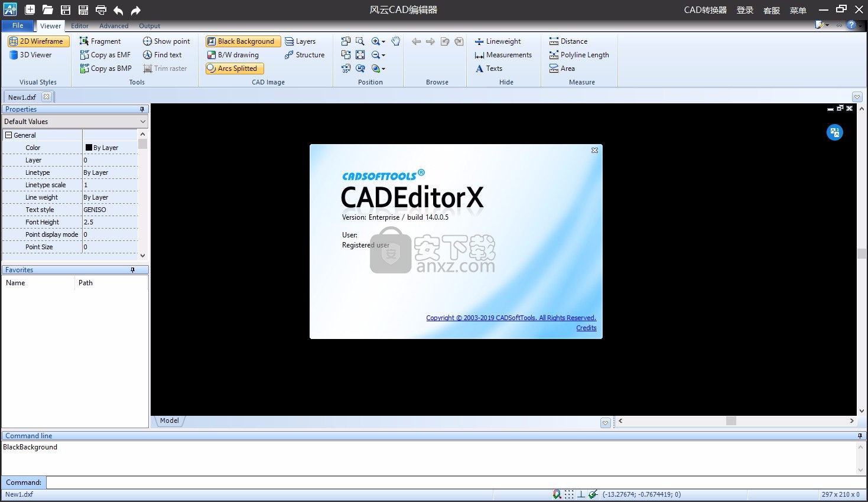Click the 登录 login button

click(x=745, y=10)
